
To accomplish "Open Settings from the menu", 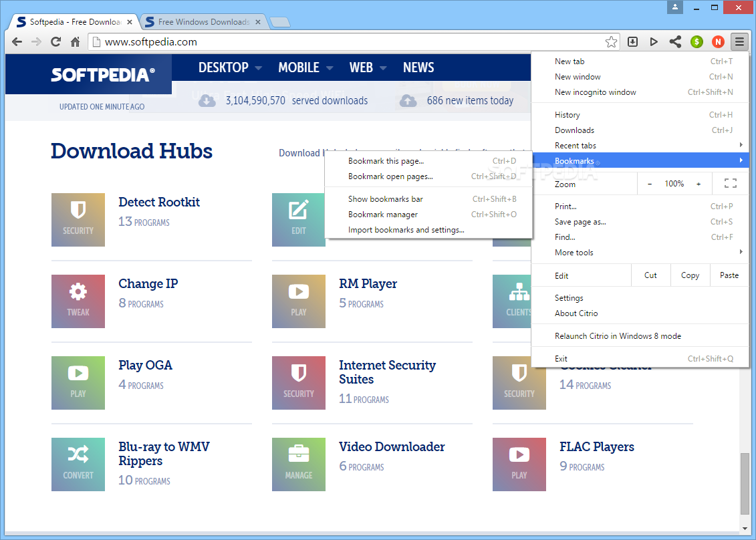I will coord(640,298).
